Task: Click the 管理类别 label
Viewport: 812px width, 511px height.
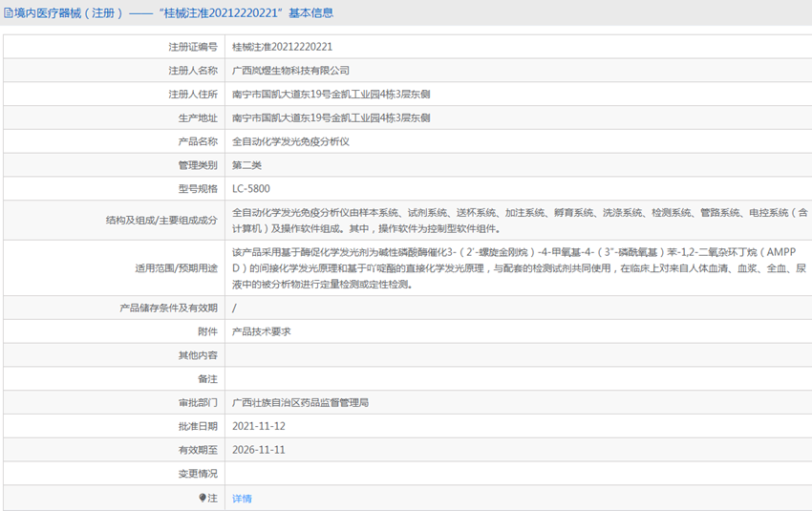Action: [198, 165]
